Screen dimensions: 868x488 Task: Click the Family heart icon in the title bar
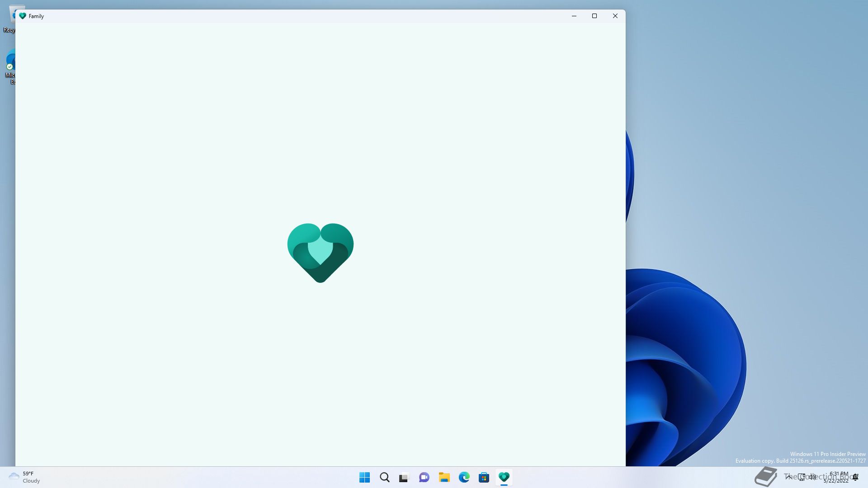tap(23, 16)
